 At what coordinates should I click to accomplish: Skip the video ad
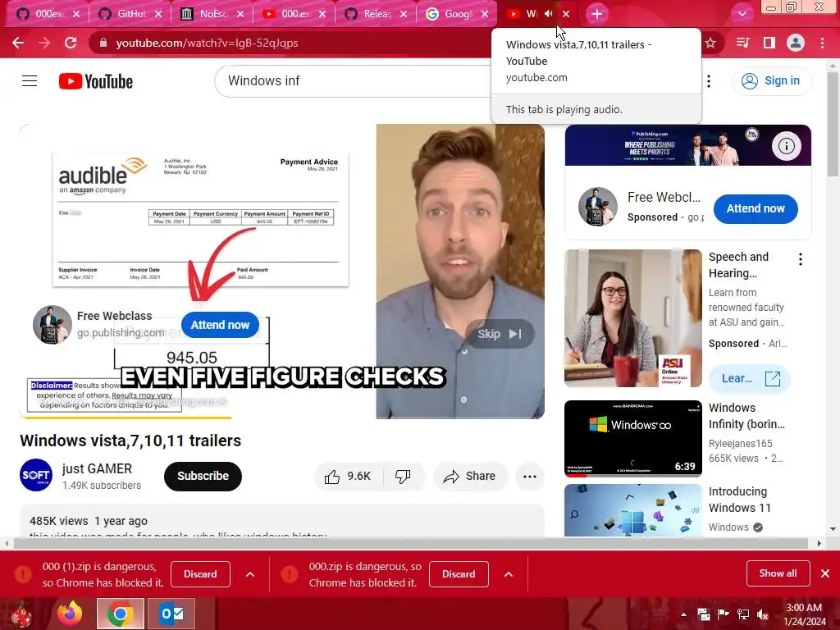[500, 334]
